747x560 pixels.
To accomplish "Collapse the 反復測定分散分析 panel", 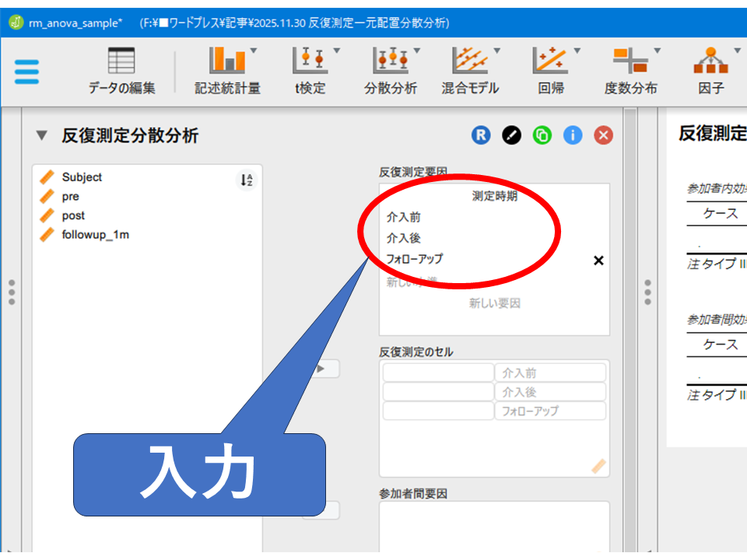I will (x=42, y=136).
